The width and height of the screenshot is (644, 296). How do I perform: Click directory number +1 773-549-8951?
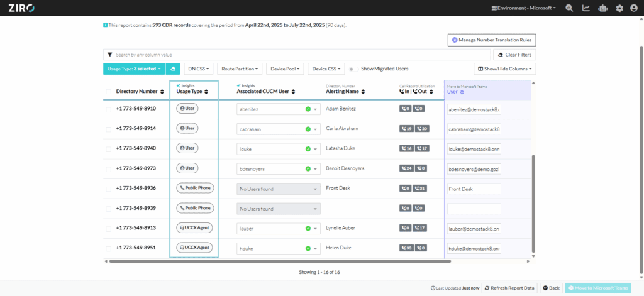tap(136, 248)
